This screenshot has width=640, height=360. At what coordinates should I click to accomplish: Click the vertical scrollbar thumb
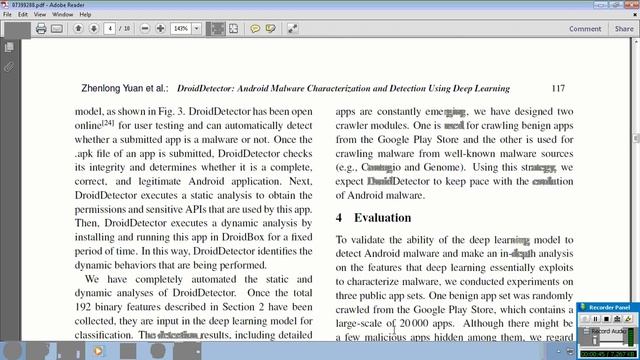point(636,138)
